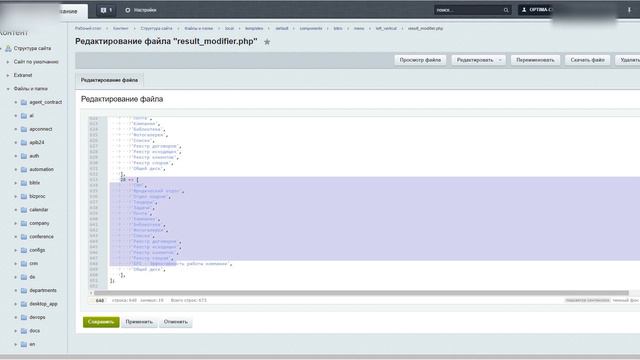Open the Редактировать dropdown button
640x360 pixels.
click(x=478, y=60)
